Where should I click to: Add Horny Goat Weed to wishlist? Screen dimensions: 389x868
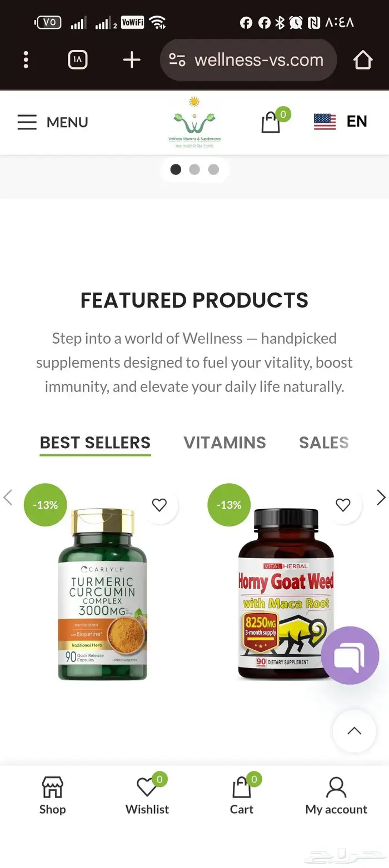coord(343,505)
